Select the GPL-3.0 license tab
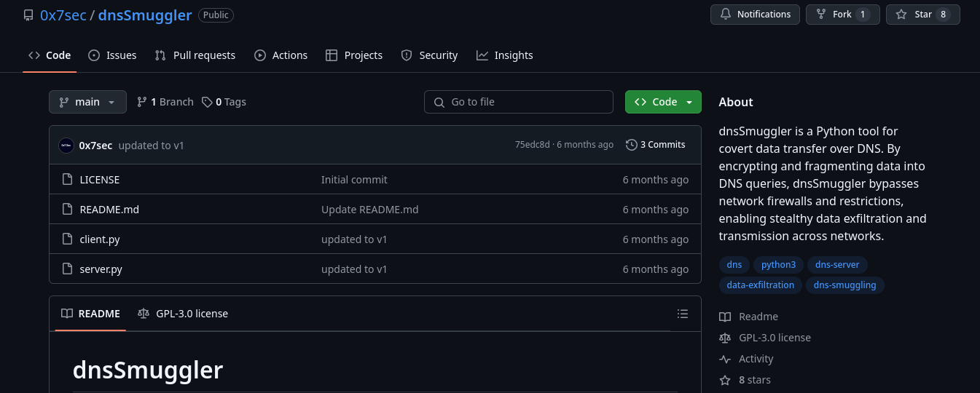The image size is (980, 393). [x=183, y=314]
